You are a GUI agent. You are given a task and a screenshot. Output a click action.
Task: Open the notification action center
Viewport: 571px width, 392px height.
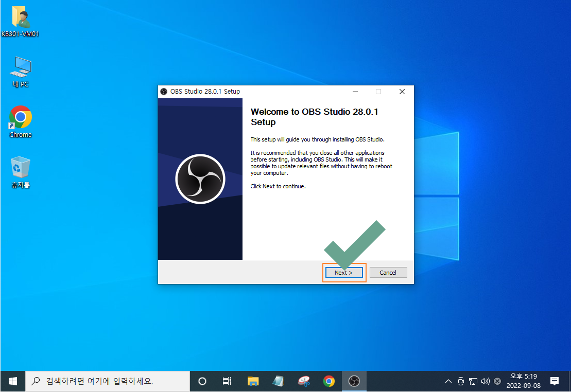(554, 381)
